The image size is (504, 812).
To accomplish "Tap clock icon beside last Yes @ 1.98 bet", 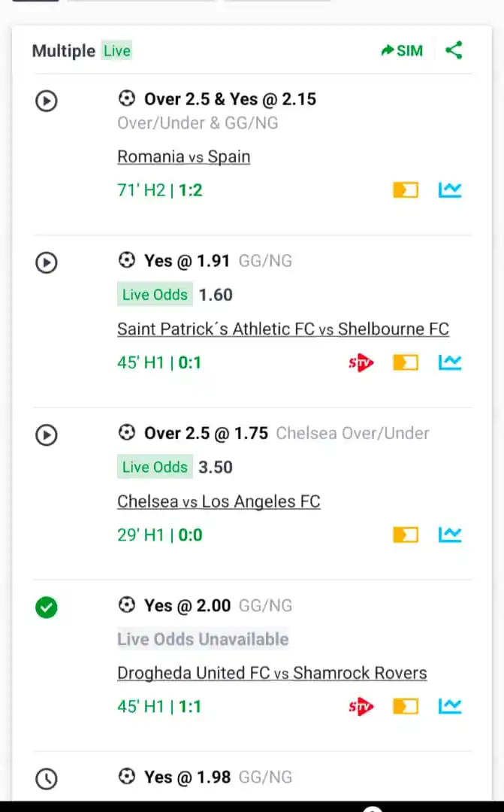I will [x=47, y=779].
